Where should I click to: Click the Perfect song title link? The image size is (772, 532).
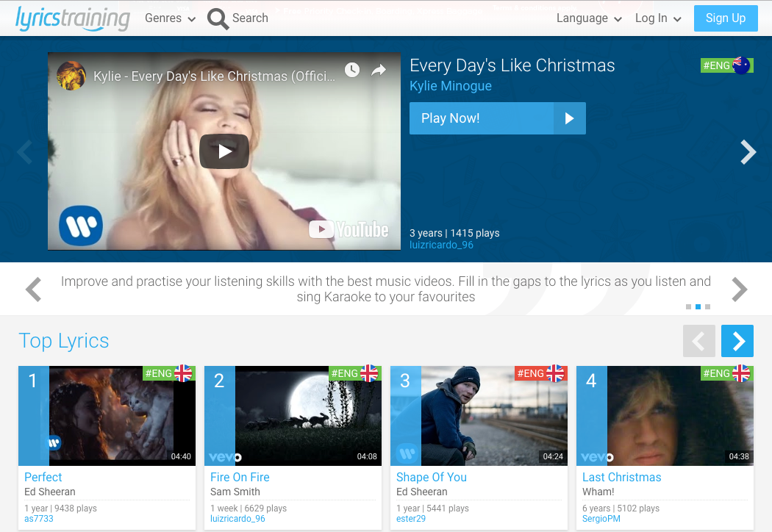pyautogui.click(x=43, y=477)
